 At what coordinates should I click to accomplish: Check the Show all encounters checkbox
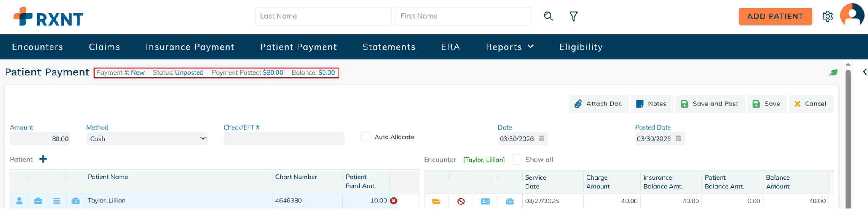point(517,160)
